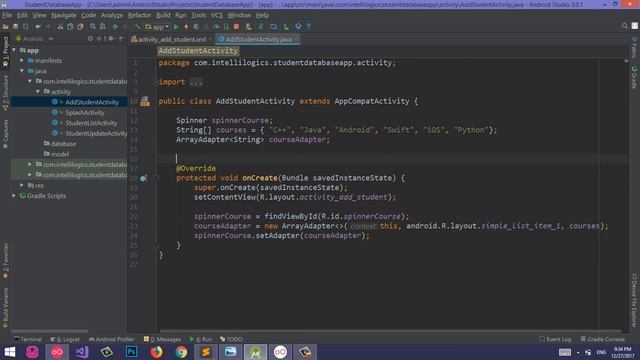
Task: Select SplashActivity in project tree
Action: (x=84, y=112)
